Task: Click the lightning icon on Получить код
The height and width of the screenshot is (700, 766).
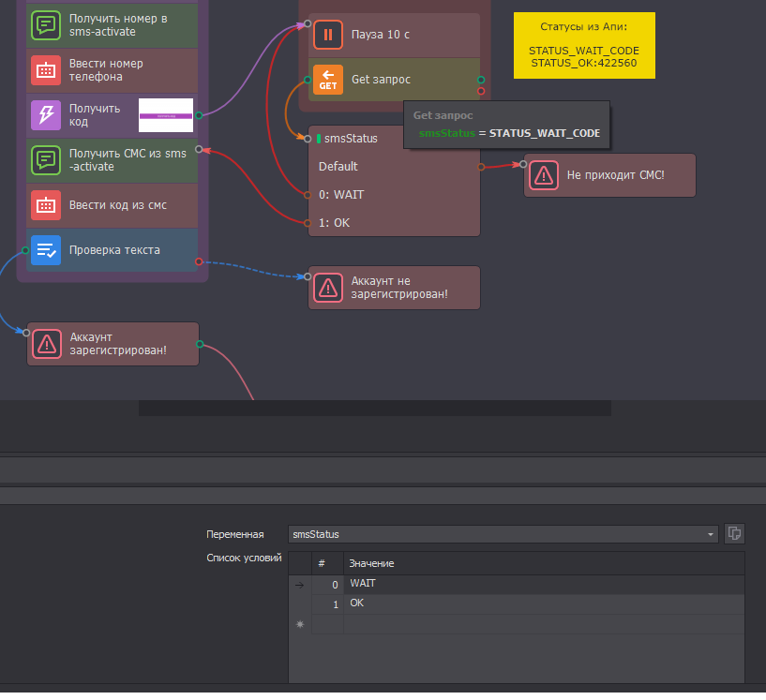Action: point(46,115)
